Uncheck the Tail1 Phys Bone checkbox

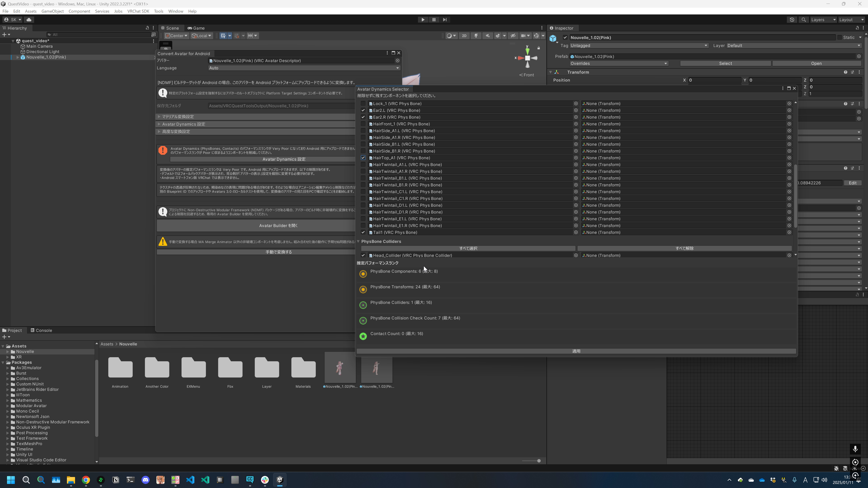(x=363, y=232)
